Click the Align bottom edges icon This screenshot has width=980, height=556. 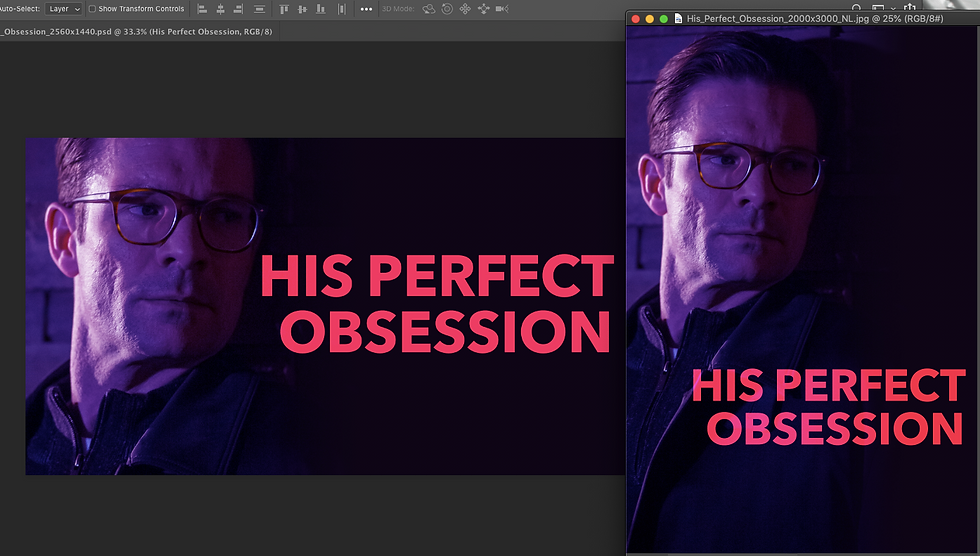pos(321,9)
